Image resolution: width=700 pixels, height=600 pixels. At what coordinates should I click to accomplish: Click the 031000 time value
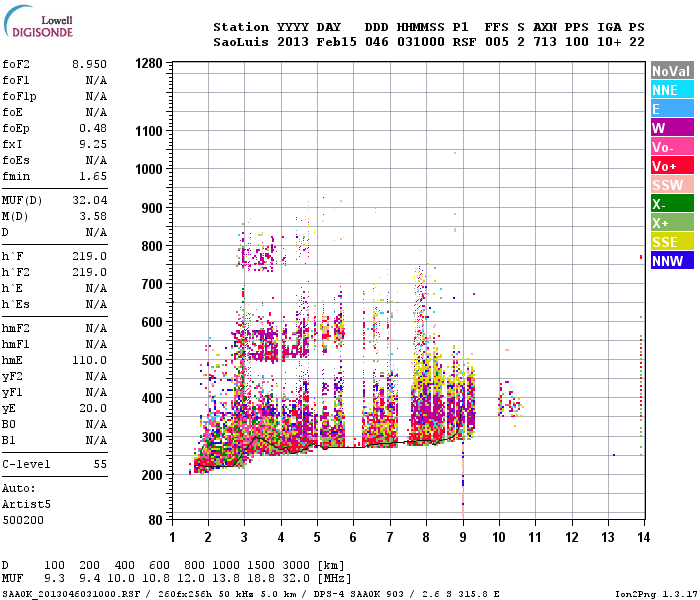(x=421, y=42)
